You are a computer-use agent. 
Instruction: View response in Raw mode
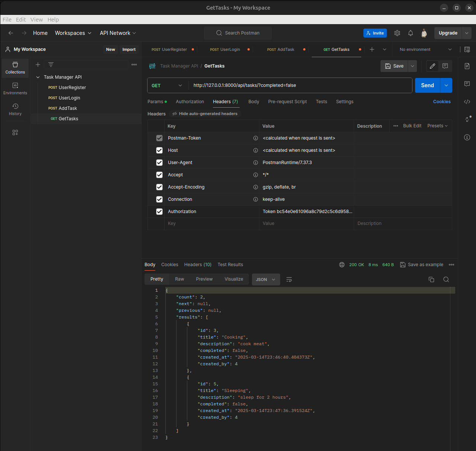click(179, 279)
